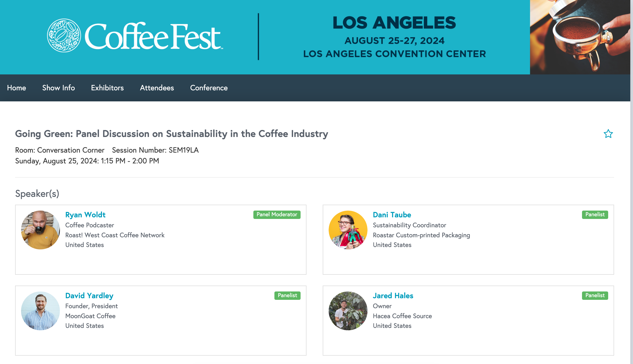633x364 pixels.
Task: Click Dani Taube's profile photo
Action: (x=348, y=230)
